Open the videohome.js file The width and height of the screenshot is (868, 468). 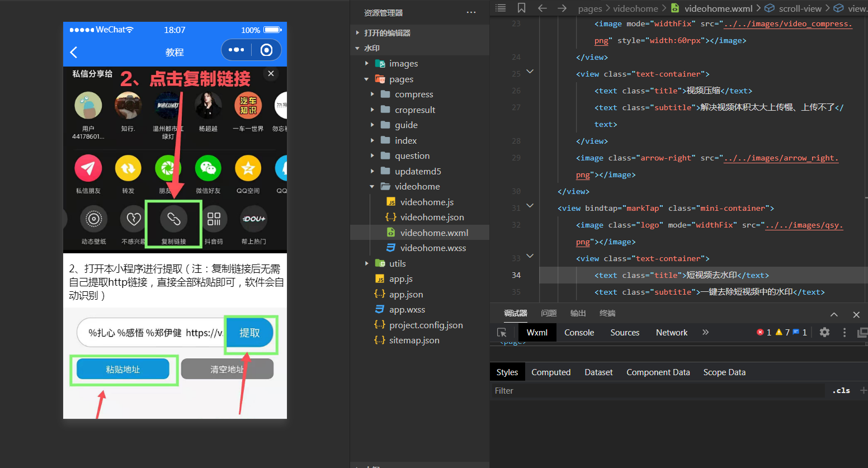[x=427, y=202]
